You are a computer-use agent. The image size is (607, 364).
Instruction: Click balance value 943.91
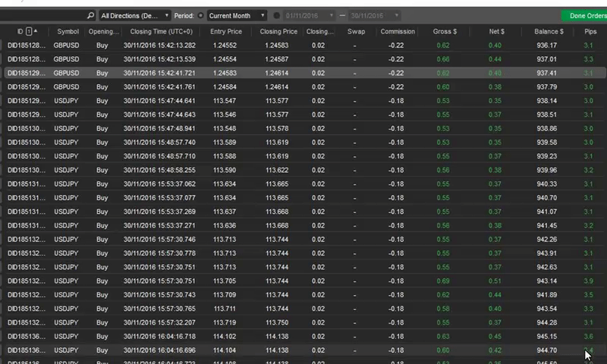coord(546,253)
